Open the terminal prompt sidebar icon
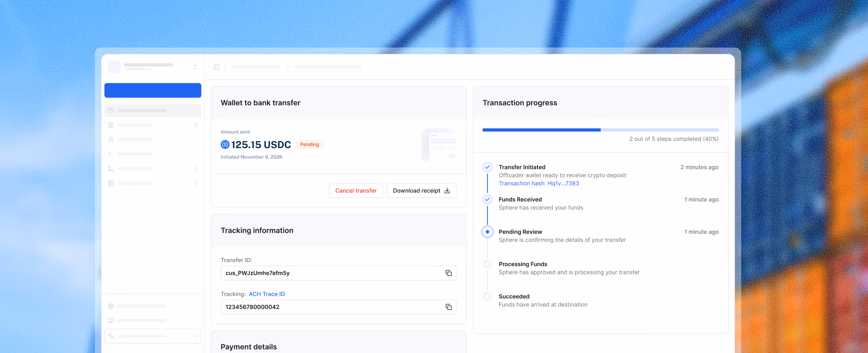Viewport: 868px width, 353px height. tap(111, 154)
